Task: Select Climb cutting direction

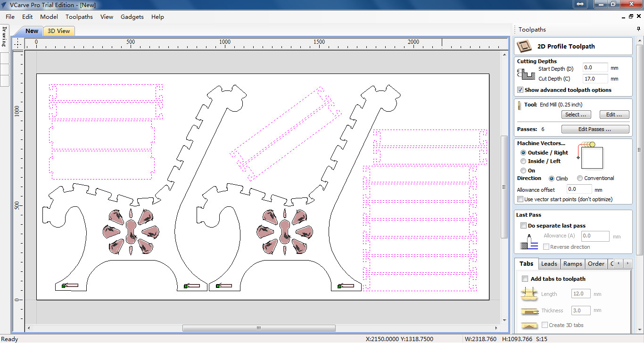Action: coord(552,179)
